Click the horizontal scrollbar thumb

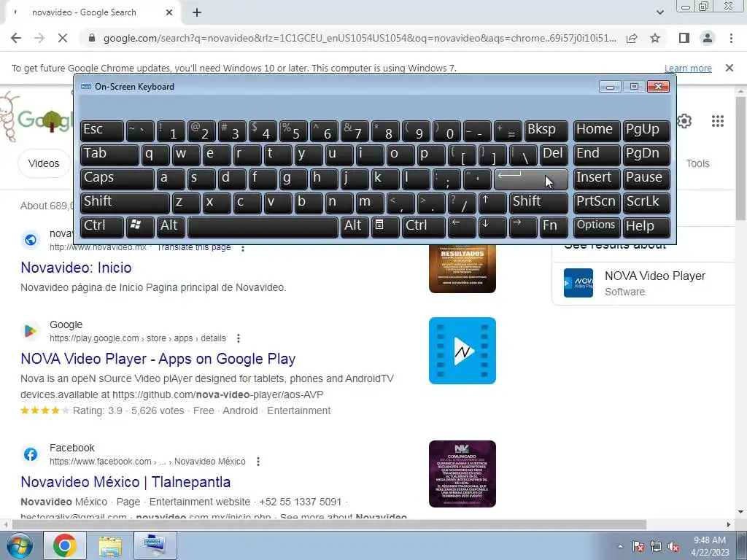click(x=329, y=524)
